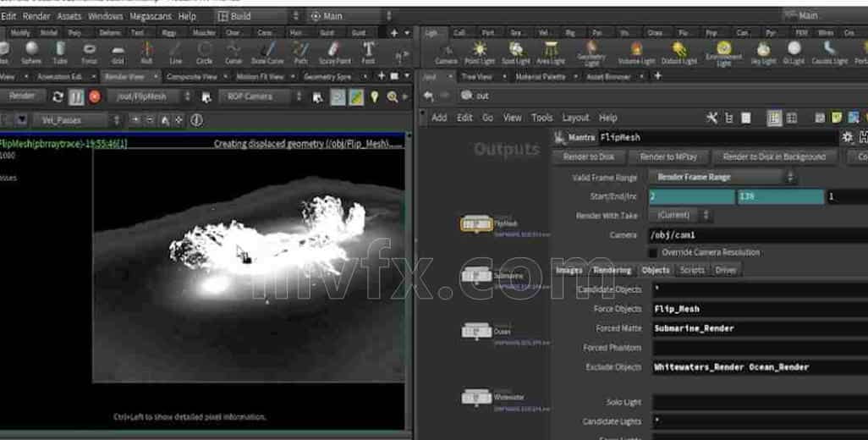Open the network Layout menu
Viewport: 868px width, 440px height.
[575, 118]
